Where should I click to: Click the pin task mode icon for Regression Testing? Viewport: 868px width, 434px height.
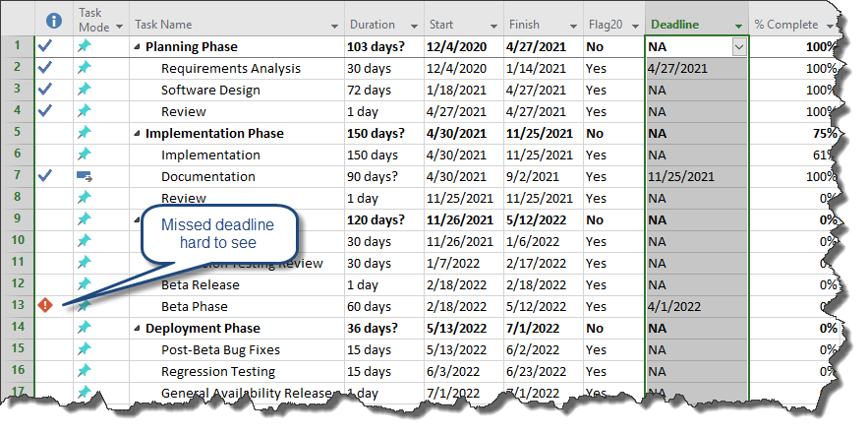click(x=85, y=370)
